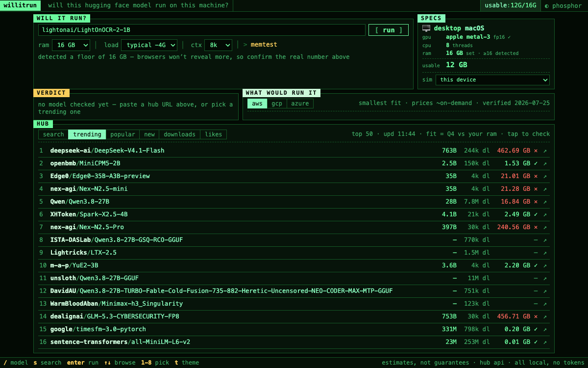The image size is (588, 368).
Task: Click the desktop monitor icon in Specs
Action: tap(426, 28)
